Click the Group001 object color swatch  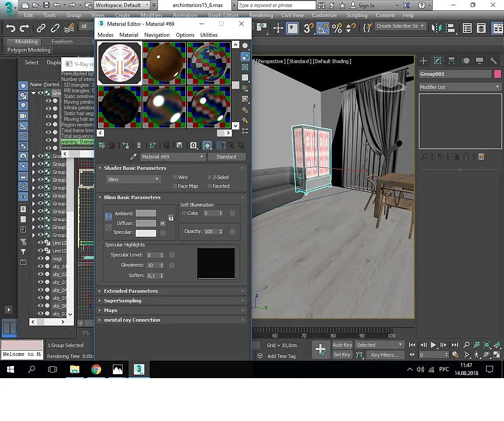pyautogui.click(x=497, y=74)
